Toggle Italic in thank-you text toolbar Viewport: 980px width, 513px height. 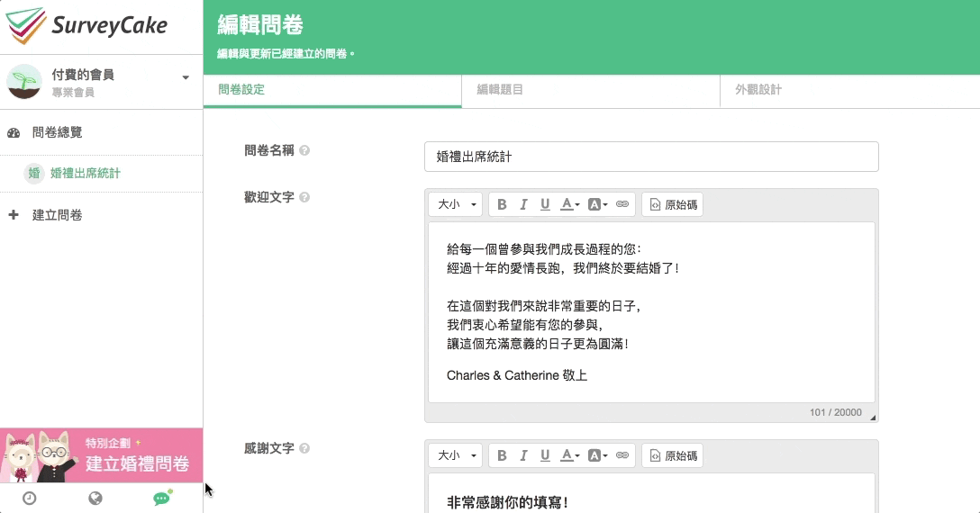(x=523, y=455)
